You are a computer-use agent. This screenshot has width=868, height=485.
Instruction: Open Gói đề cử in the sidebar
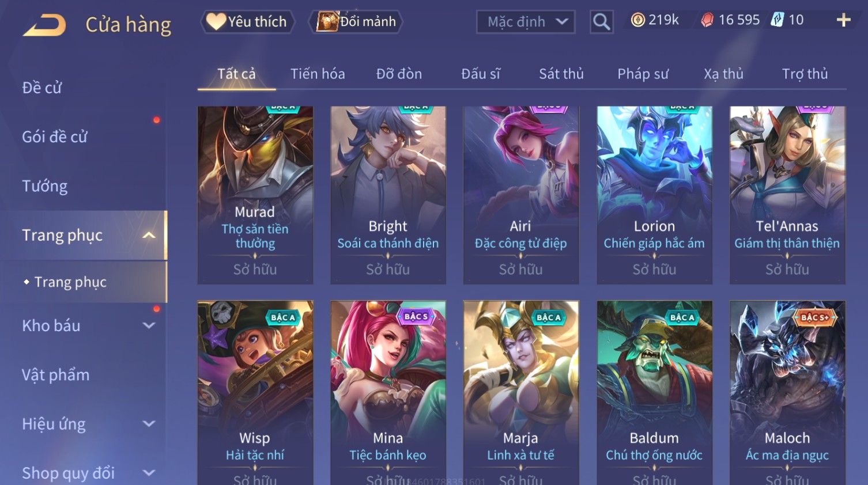pos(55,137)
